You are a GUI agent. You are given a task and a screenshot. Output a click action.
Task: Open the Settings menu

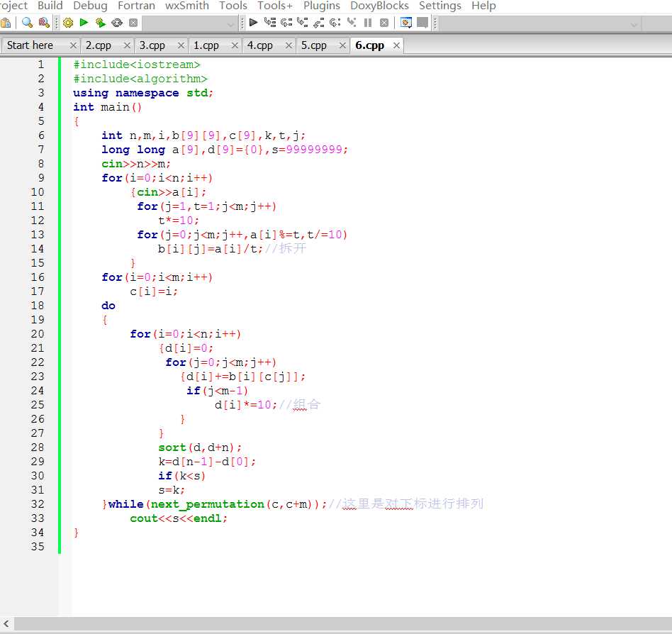[440, 6]
